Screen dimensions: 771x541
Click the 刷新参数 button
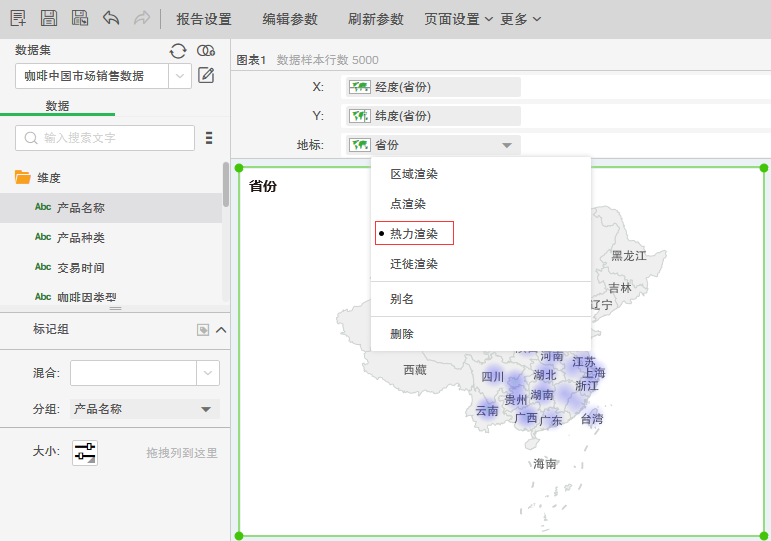pos(376,19)
